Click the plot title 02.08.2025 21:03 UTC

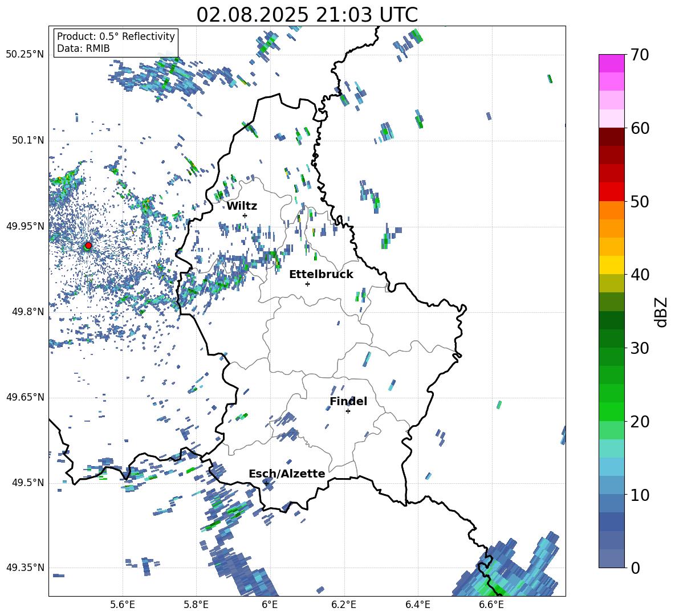click(x=307, y=15)
